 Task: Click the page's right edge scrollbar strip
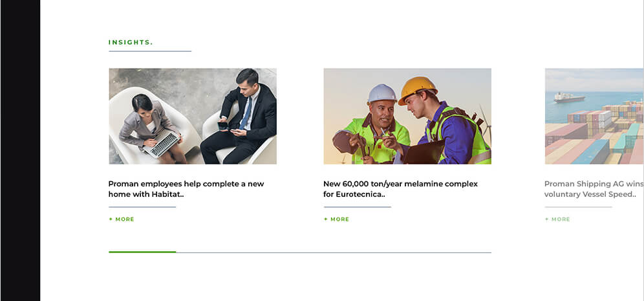pos(643,150)
